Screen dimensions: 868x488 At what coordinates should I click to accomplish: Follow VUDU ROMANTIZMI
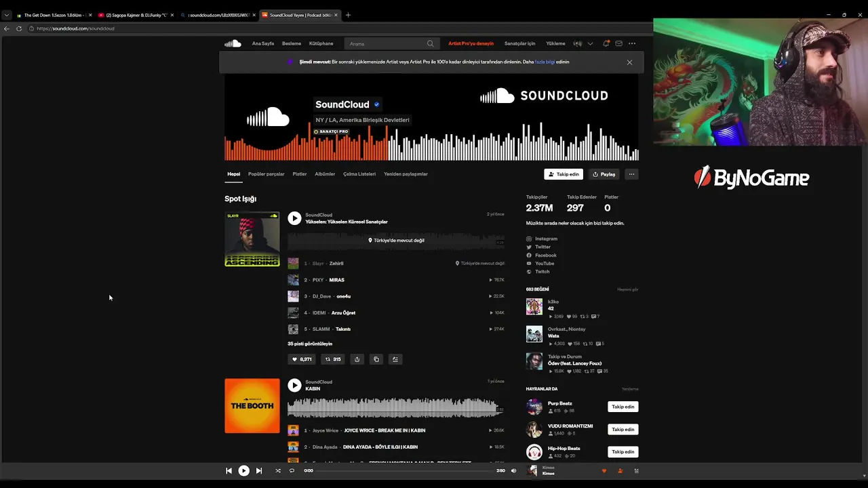coord(623,429)
